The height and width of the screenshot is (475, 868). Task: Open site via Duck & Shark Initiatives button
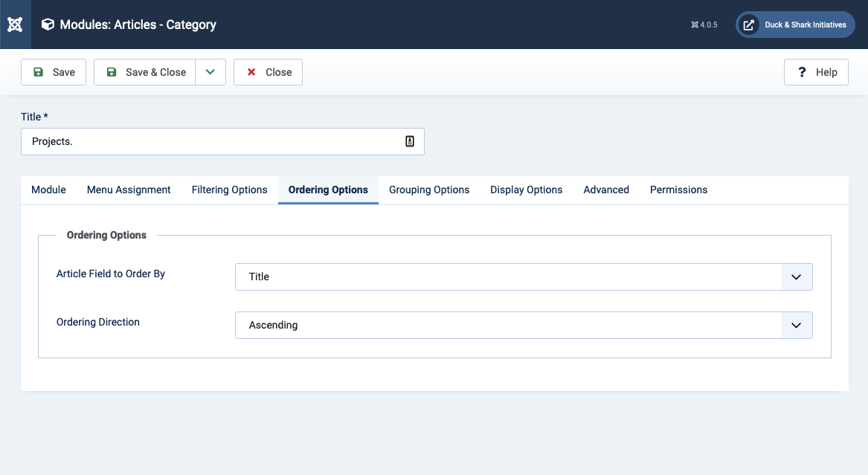[x=795, y=25]
